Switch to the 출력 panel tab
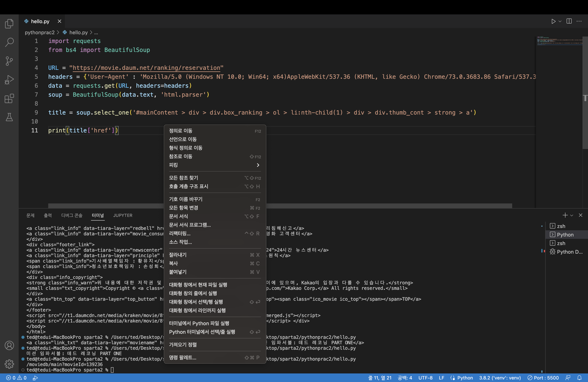This screenshot has height=382, width=588. (x=48, y=215)
